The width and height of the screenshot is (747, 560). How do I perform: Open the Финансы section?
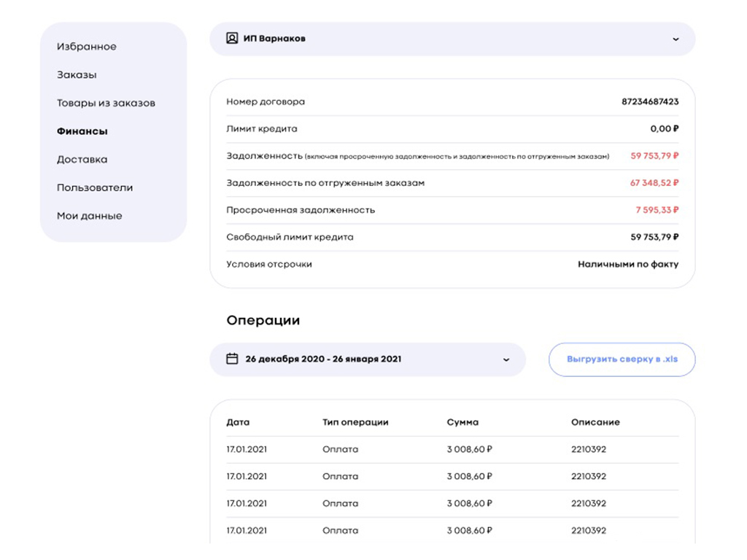[82, 131]
